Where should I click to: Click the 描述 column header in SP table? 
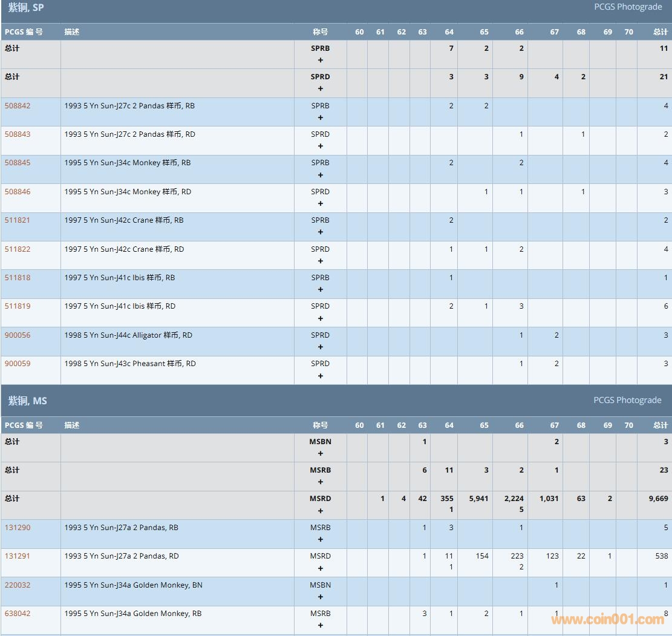pos(72,32)
